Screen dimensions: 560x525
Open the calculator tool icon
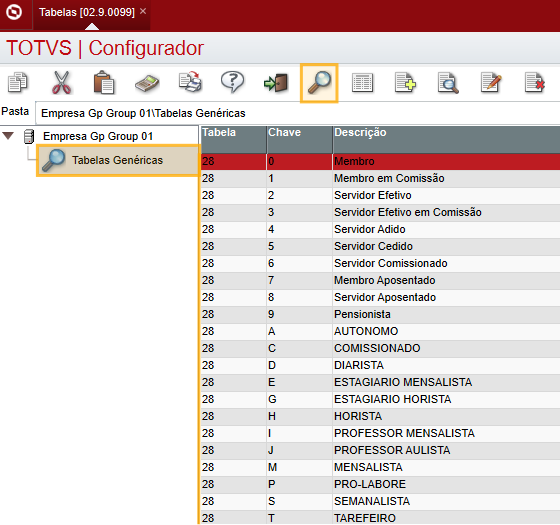click(x=147, y=83)
